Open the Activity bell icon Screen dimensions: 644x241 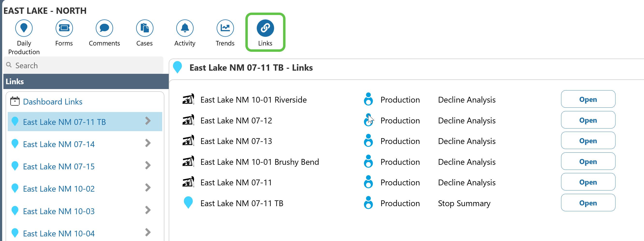click(185, 28)
